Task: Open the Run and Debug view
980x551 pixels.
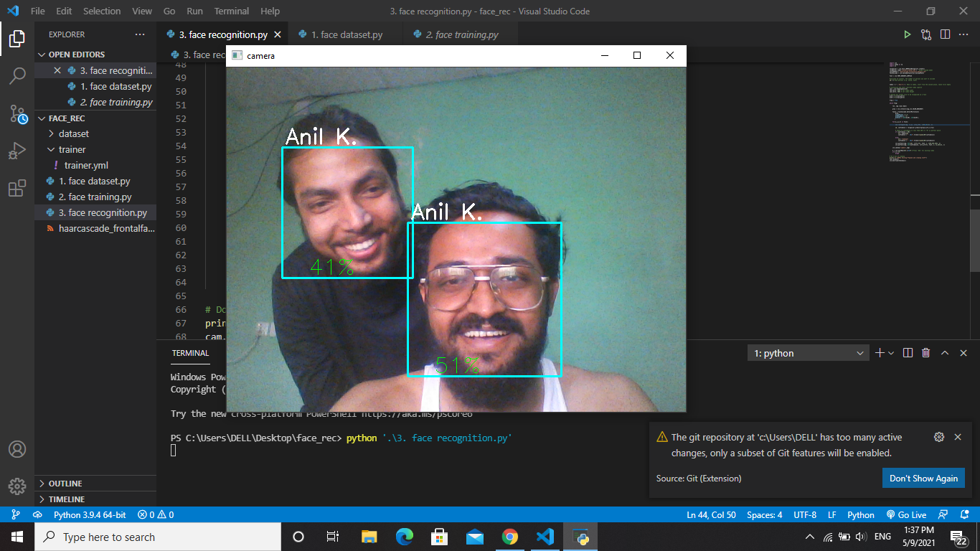Action: 17,150
